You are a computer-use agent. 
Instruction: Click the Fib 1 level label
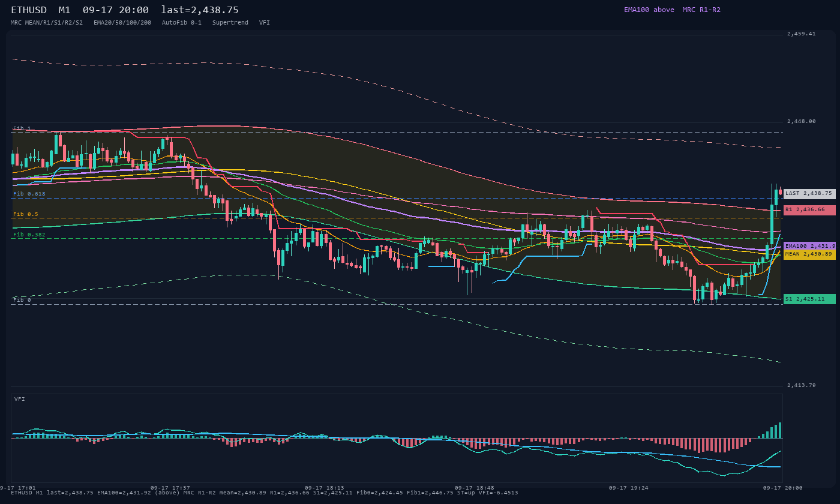22,128
